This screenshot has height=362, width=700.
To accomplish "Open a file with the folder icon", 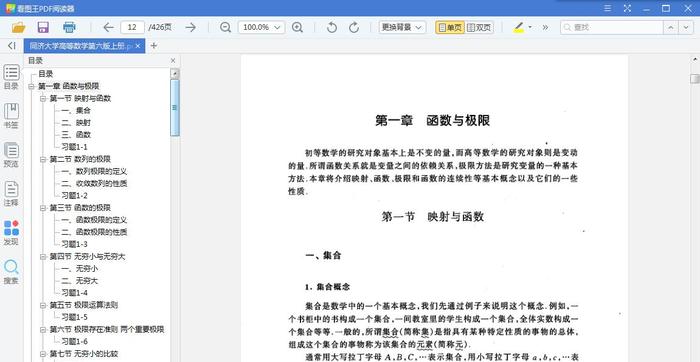I will point(18,27).
